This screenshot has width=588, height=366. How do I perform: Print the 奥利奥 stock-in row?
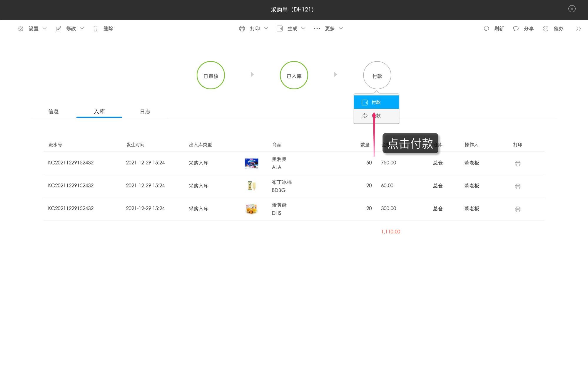[x=518, y=164]
